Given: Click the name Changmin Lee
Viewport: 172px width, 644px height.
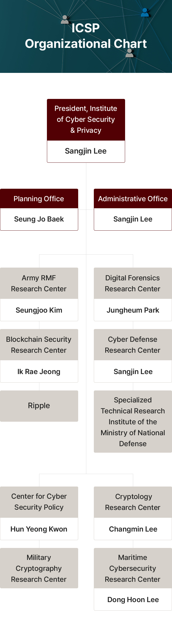Looking at the screenshot, I should tap(133, 529).
